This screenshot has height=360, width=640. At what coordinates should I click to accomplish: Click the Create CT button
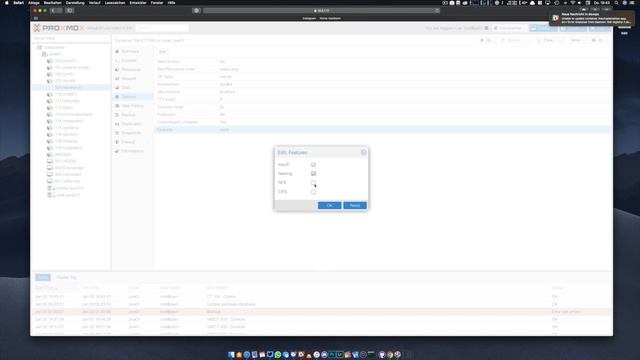[x=573, y=28]
